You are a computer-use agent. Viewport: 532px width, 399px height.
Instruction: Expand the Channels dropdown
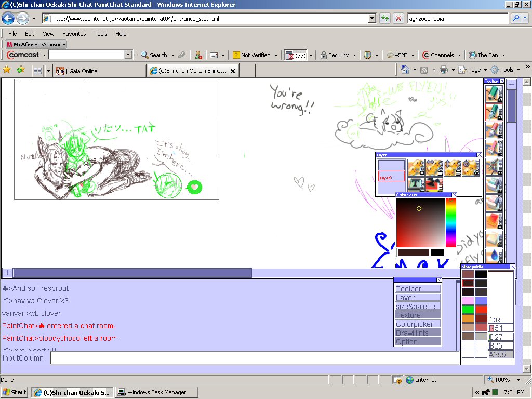tap(459, 55)
